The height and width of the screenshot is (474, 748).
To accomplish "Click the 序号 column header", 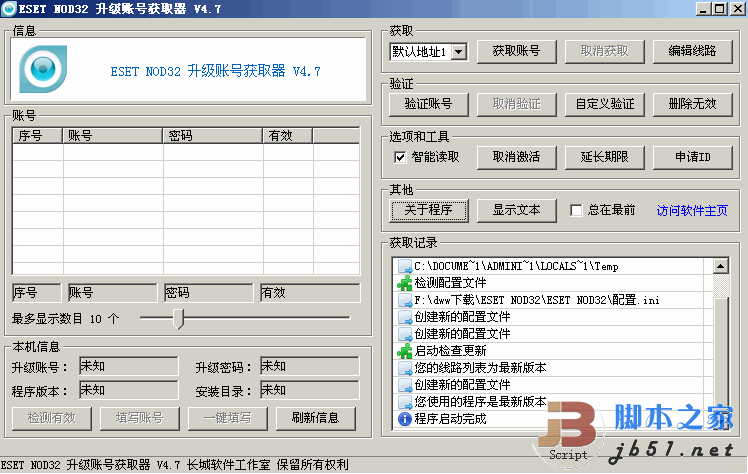I will pyautogui.click(x=37, y=136).
